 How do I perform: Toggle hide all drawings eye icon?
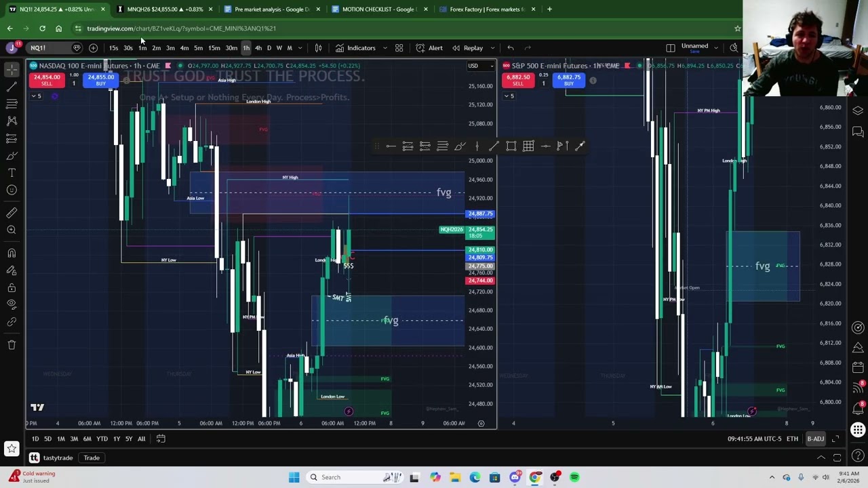click(12, 304)
